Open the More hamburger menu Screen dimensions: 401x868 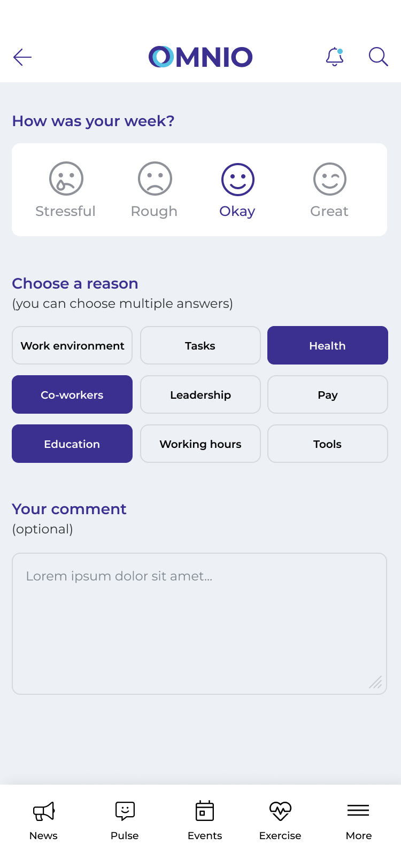tap(358, 810)
